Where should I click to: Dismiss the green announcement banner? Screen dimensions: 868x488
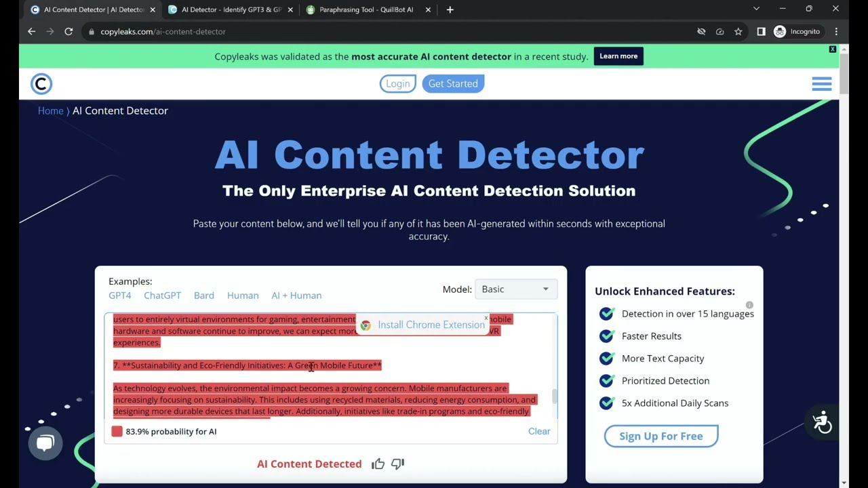[833, 49]
